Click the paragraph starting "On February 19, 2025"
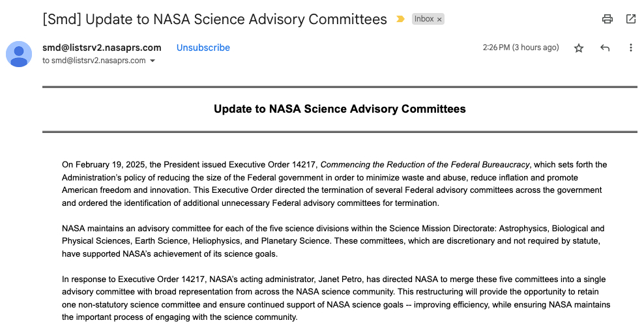Screen dimensions: 644x329 [x=334, y=184]
